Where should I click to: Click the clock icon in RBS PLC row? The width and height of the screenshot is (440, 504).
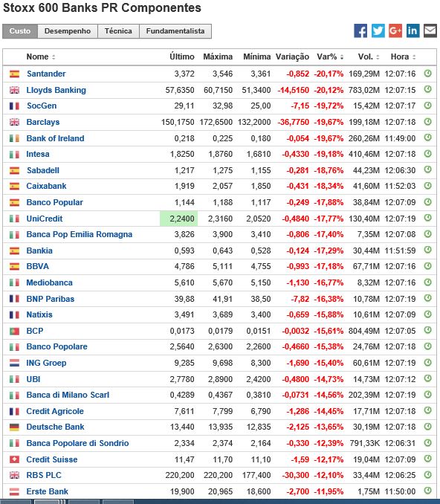[427, 475]
